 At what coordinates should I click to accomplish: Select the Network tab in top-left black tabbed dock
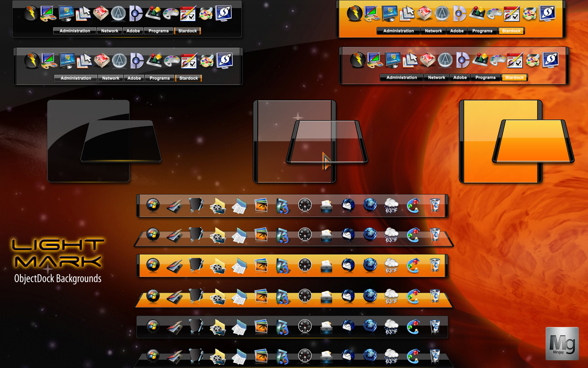click(109, 31)
